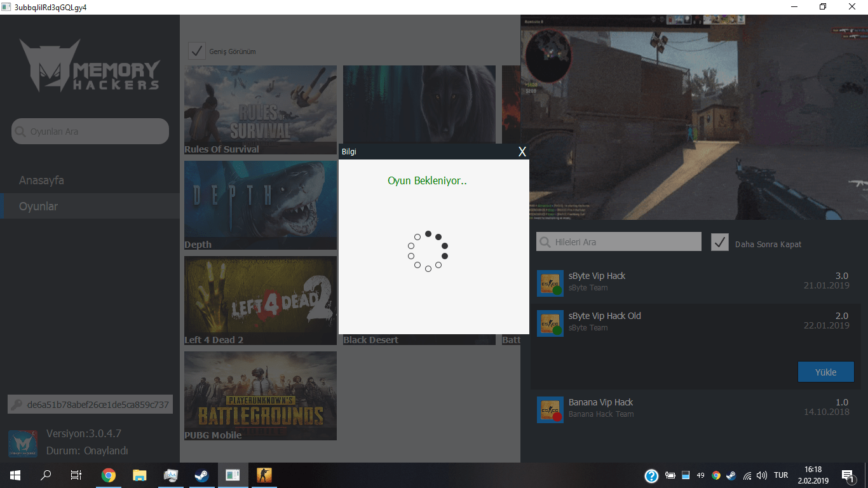
Task: Select the Rules Of Survival game thumbnail
Action: 261,110
